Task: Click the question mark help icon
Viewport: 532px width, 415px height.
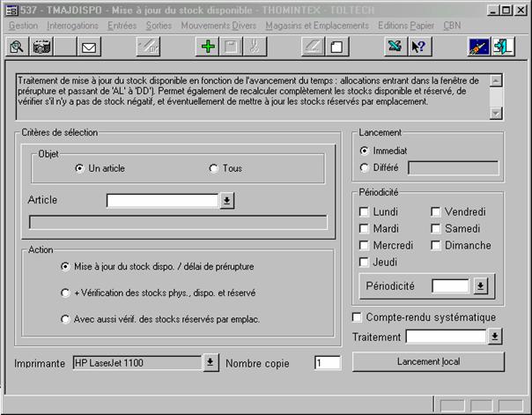Action: [419, 47]
